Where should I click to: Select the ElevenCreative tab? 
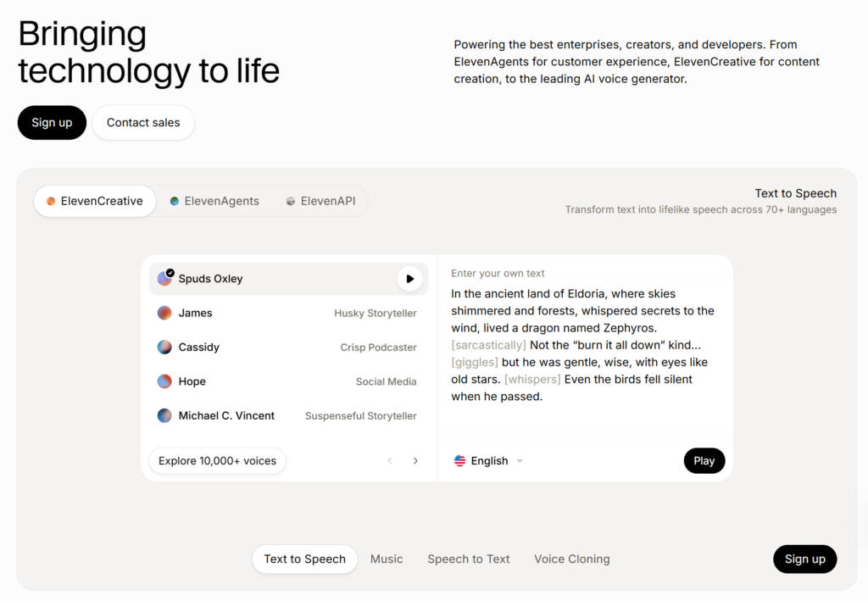pos(95,201)
